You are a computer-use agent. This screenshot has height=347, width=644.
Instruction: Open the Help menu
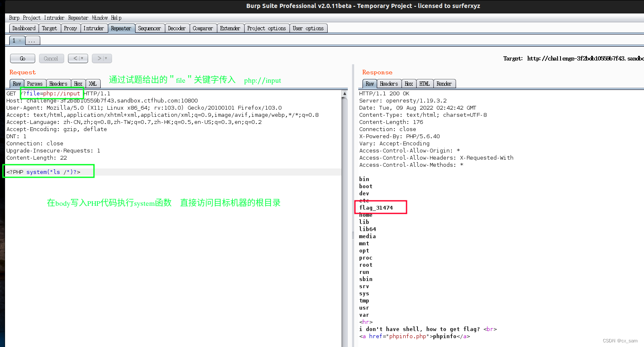coord(116,18)
